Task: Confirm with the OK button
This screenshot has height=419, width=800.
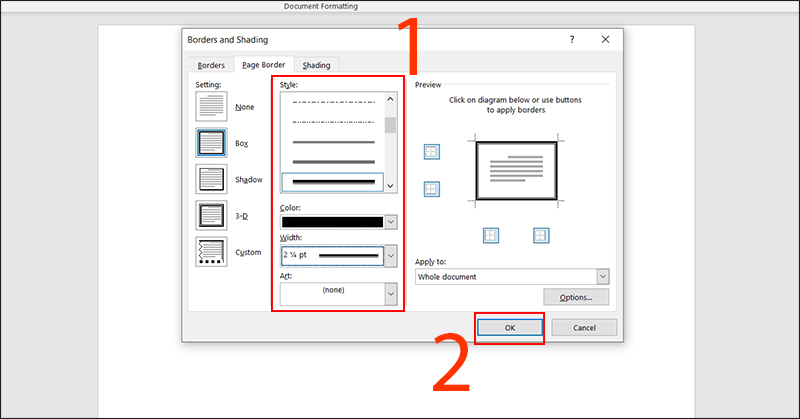Action: 510,328
